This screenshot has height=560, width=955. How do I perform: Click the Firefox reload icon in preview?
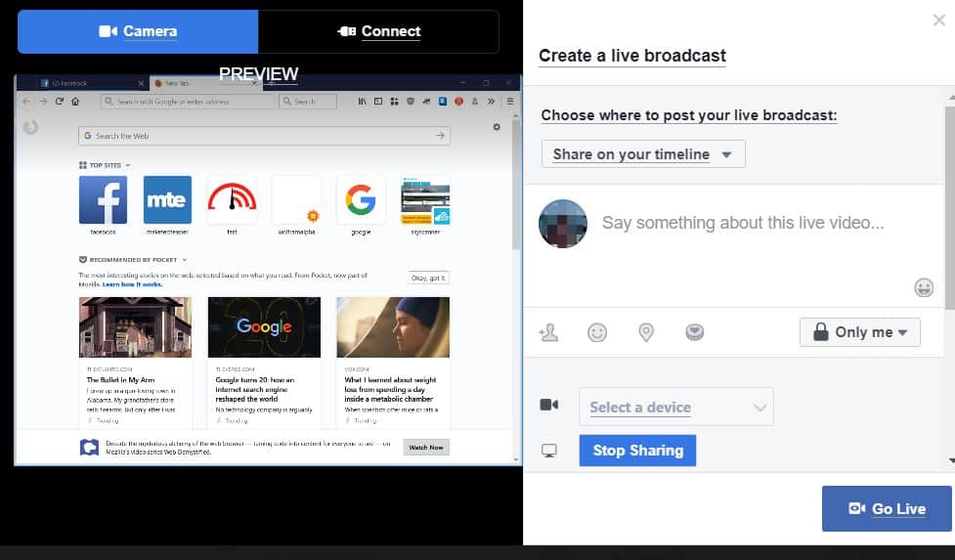coord(59,102)
